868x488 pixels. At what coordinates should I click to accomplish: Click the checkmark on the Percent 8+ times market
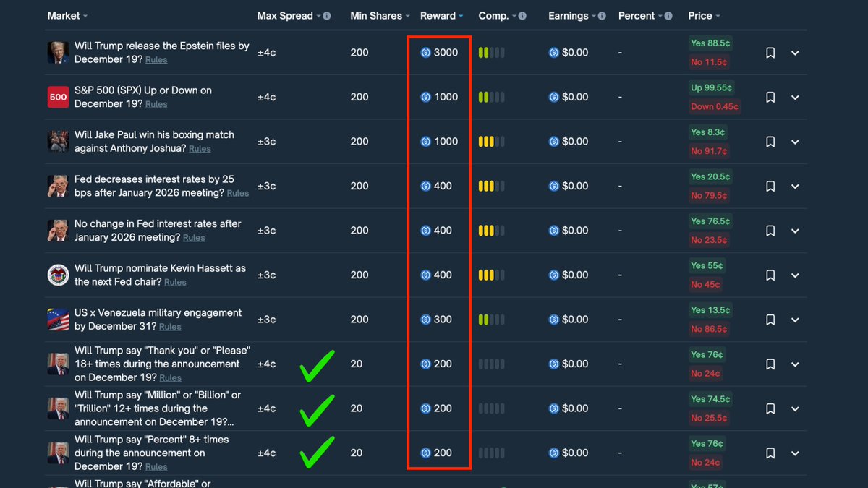click(x=317, y=453)
